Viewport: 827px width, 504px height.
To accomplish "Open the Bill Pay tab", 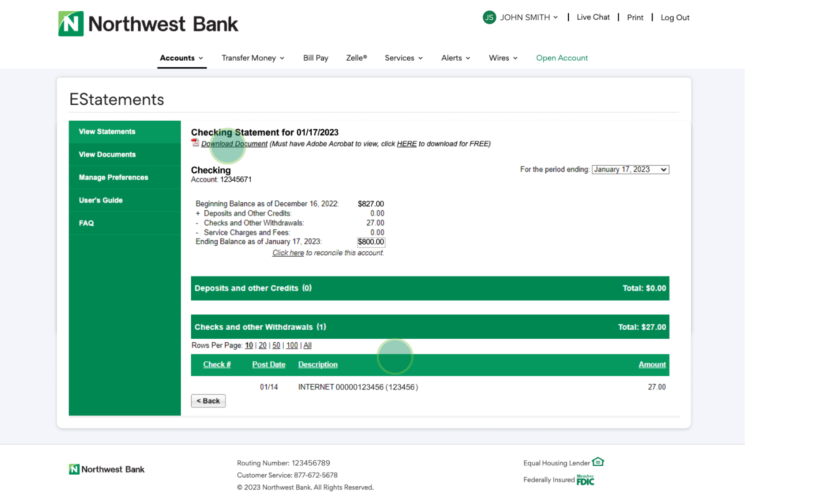I will (316, 58).
